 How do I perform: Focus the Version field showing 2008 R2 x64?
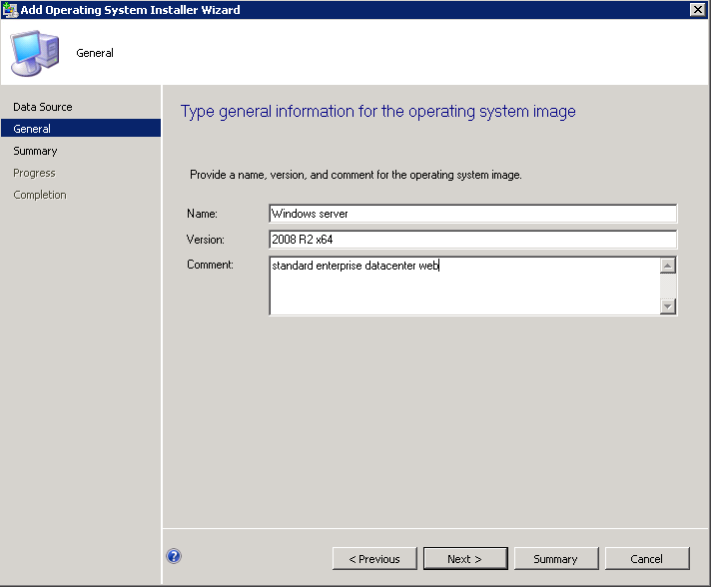[x=473, y=240]
